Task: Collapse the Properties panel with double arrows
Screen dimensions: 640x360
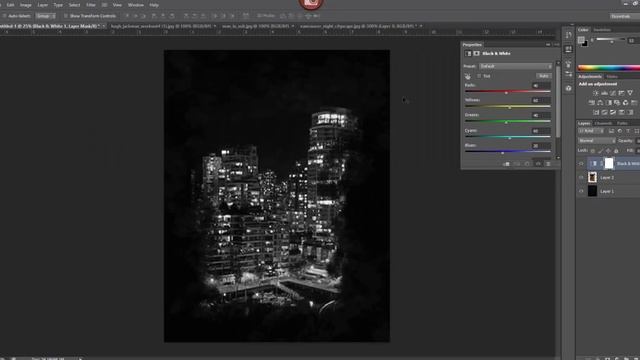Action: (x=548, y=44)
